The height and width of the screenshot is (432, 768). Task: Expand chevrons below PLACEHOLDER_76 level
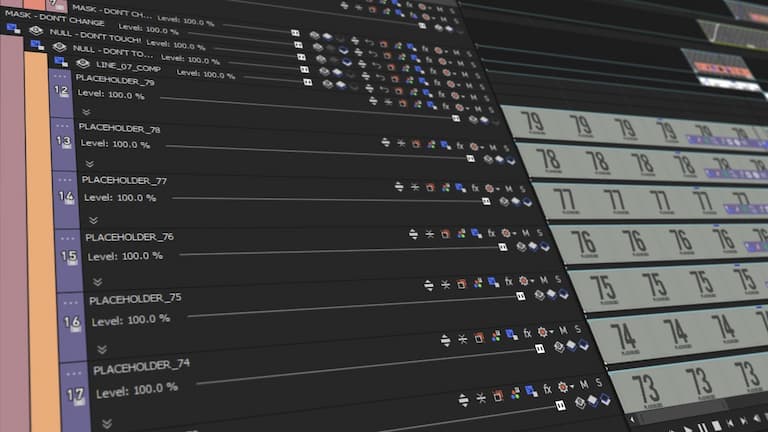(97, 282)
